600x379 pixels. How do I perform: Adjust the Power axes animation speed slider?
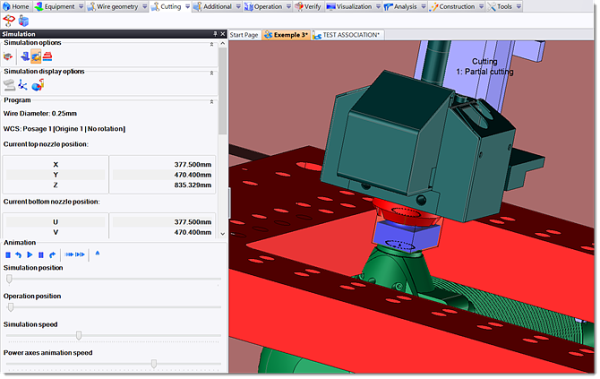coord(154,364)
